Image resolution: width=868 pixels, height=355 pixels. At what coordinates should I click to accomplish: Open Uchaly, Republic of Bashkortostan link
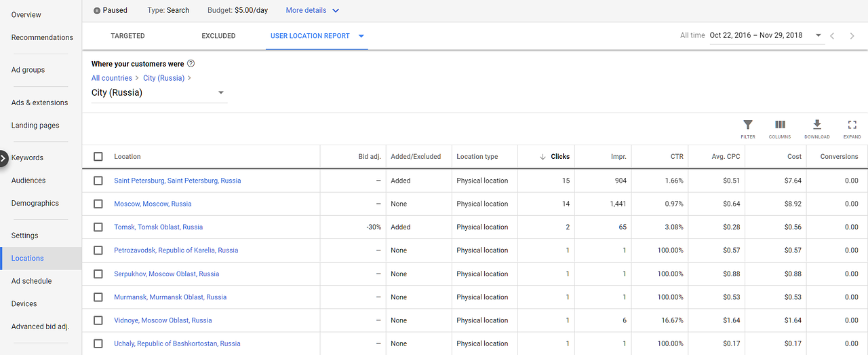(x=177, y=343)
